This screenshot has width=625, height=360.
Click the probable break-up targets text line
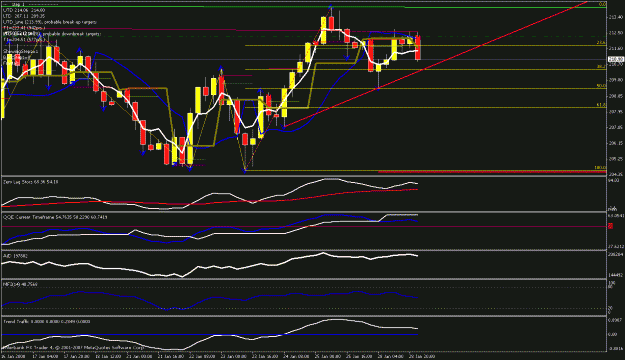point(50,22)
